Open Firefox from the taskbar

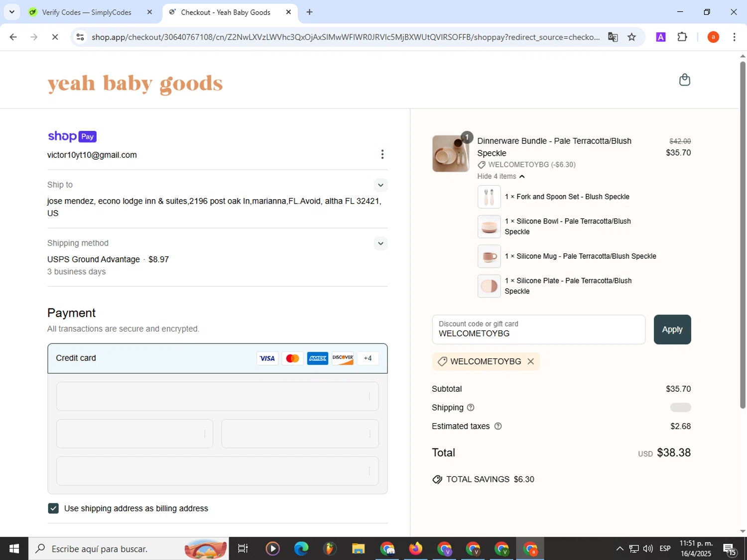tap(415, 549)
